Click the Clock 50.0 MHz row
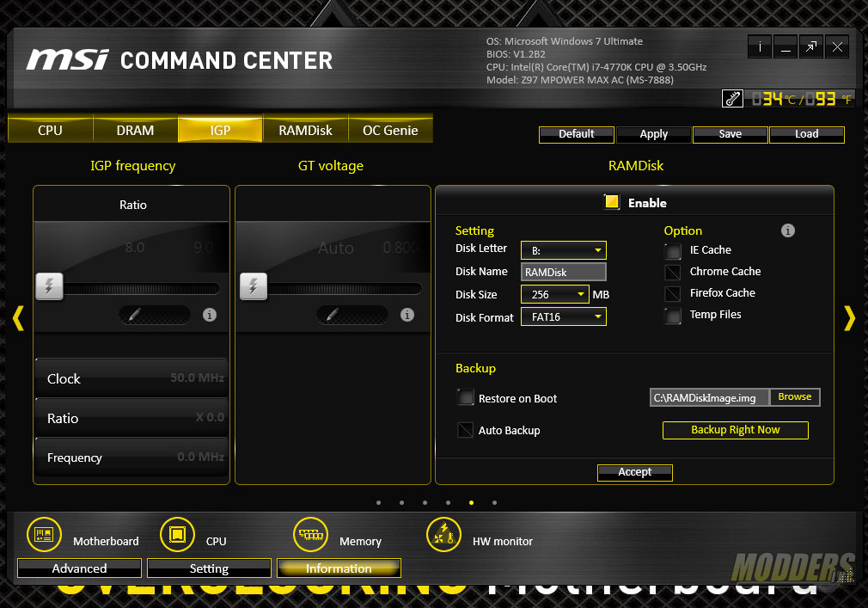The image size is (868, 608). (x=131, y=378)
